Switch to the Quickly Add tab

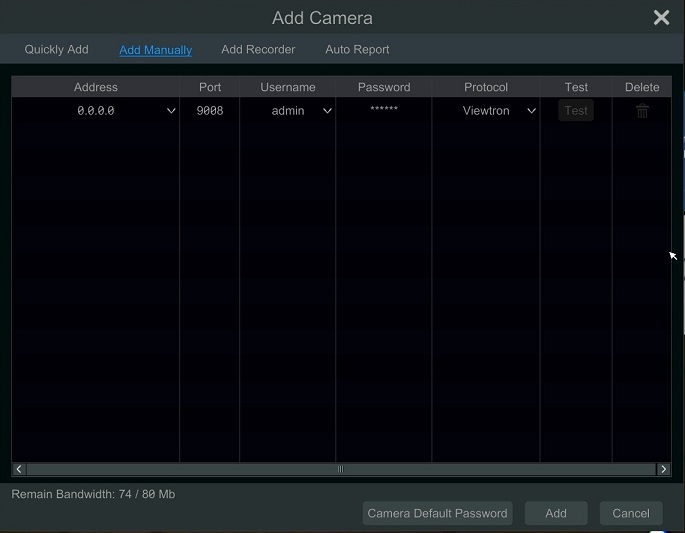click(56, 49)
